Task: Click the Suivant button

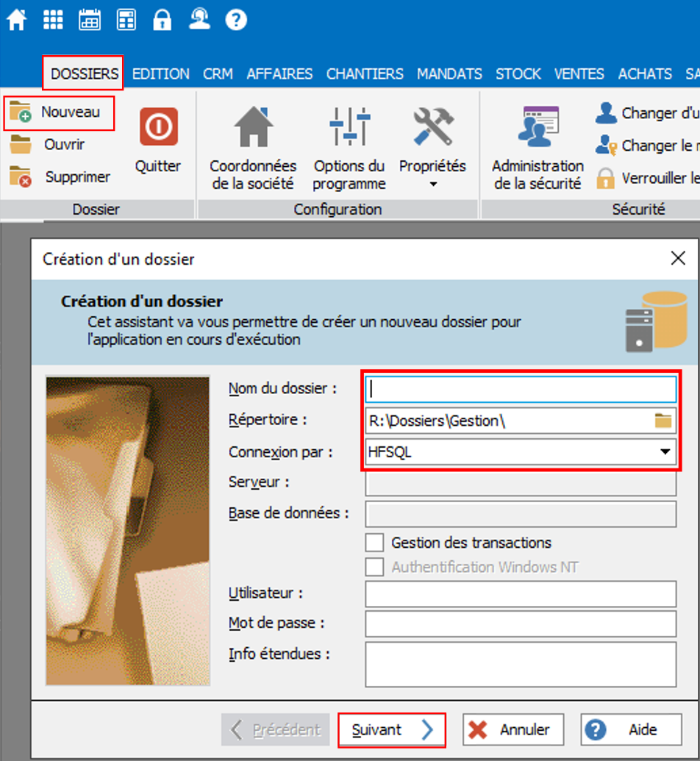Action: (x=392, y=729)
